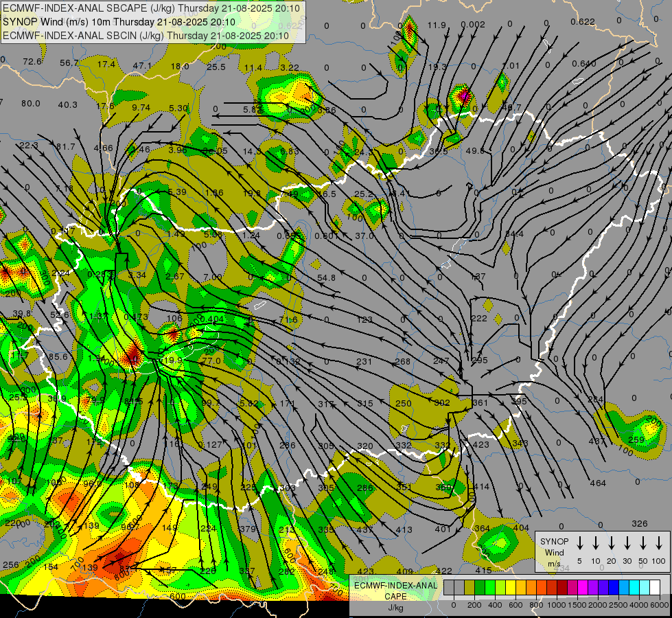Click the ECMWF-INDEX-ANAL SBCIN title line

[146, 36]
